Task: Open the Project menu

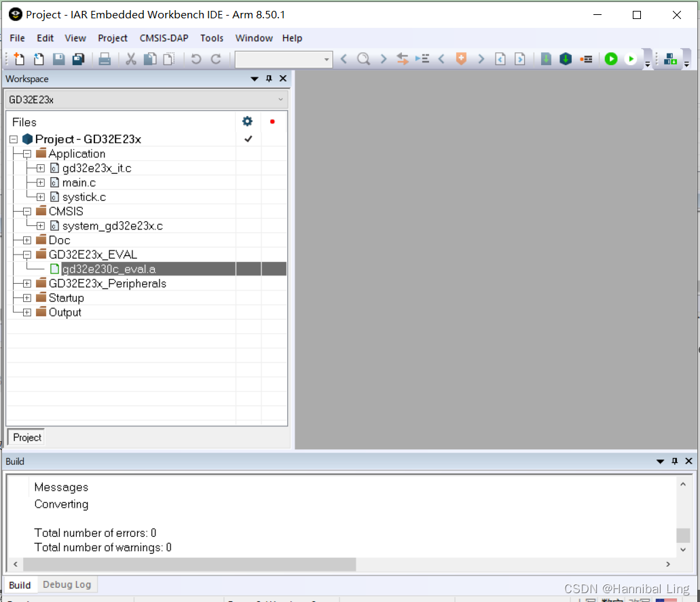Action: point(113,38)
